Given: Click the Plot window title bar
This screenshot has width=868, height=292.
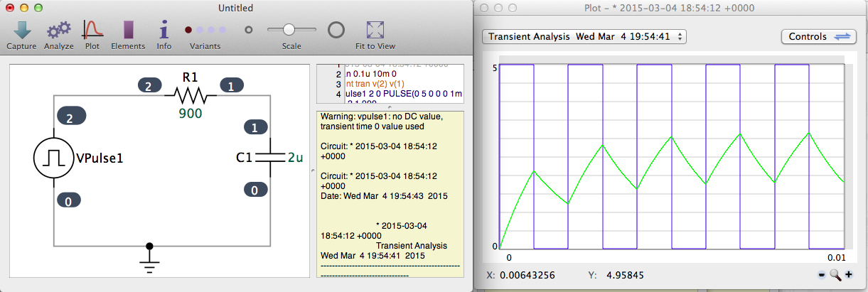Looking at the screenshot, I should pyautogui.click(x=671, y=8).
